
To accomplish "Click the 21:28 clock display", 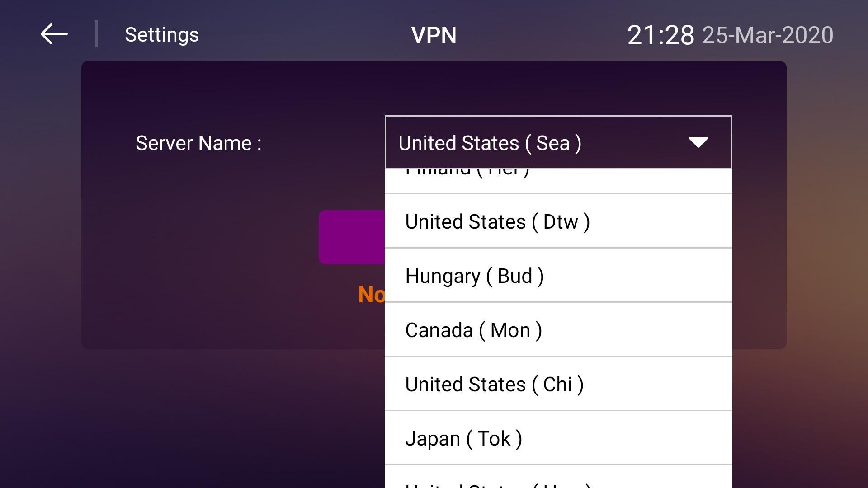I will coord(660,35).
